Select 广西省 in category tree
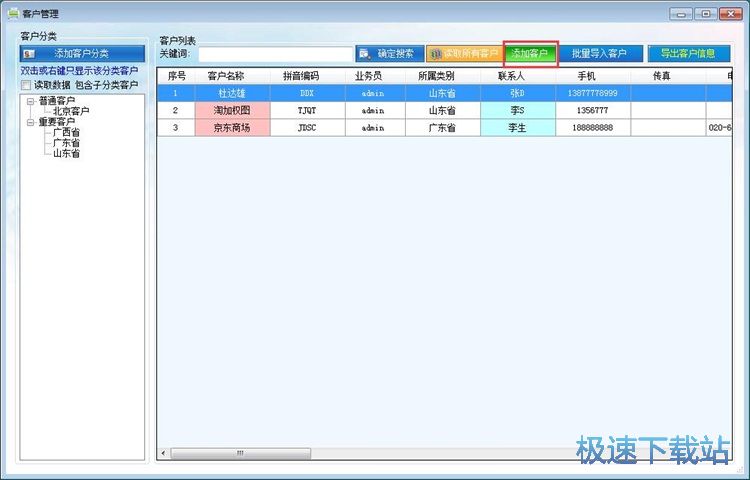 [x=66, y=132]
